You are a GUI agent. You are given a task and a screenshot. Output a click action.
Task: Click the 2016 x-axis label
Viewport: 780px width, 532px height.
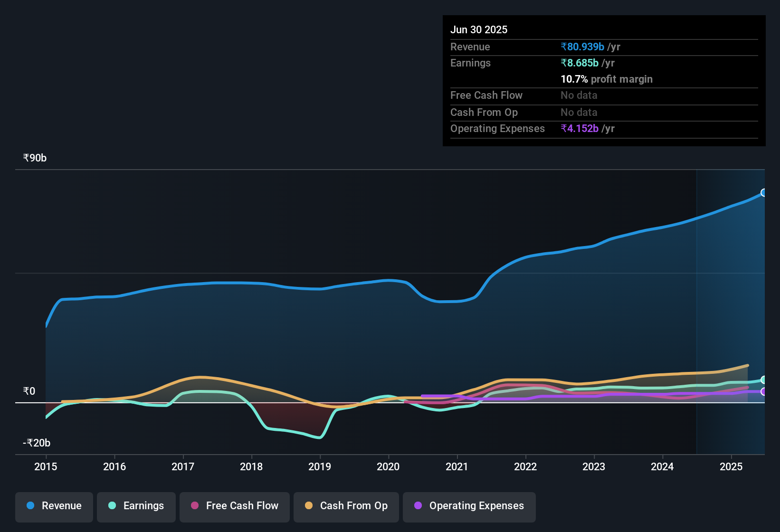pos(114,466)
